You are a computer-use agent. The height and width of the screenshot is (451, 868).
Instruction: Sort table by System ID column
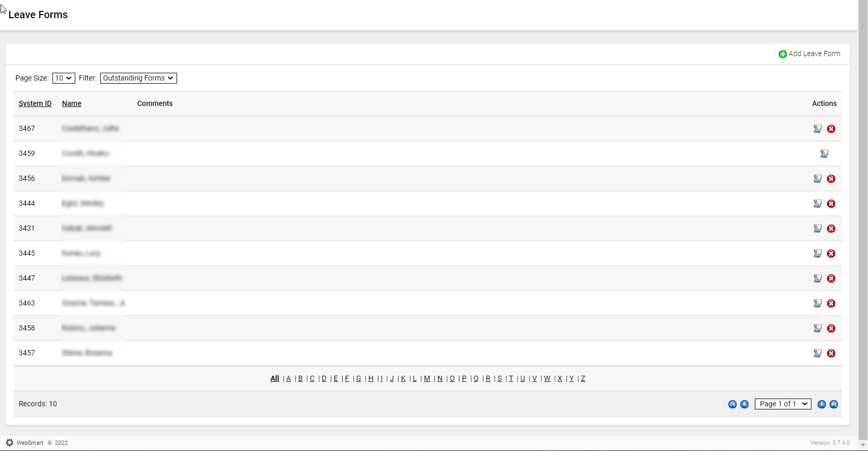(35, 103)
